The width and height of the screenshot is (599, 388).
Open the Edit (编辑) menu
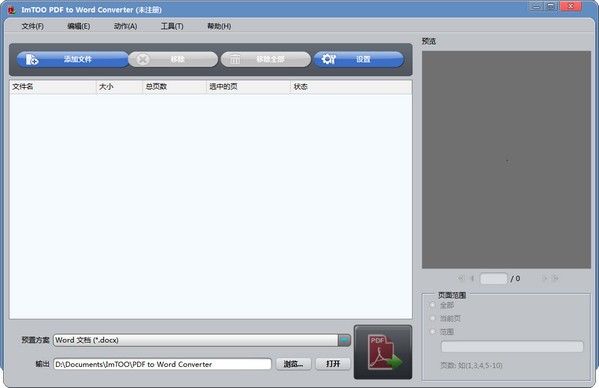(x=79, y=26)
